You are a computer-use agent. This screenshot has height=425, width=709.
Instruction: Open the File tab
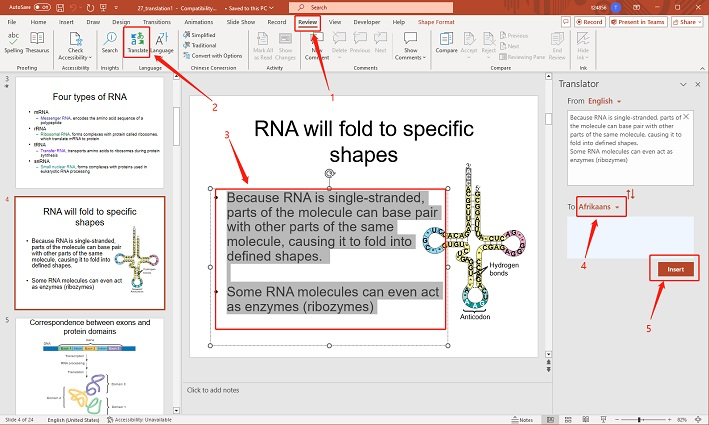click(x=12, y=22)
